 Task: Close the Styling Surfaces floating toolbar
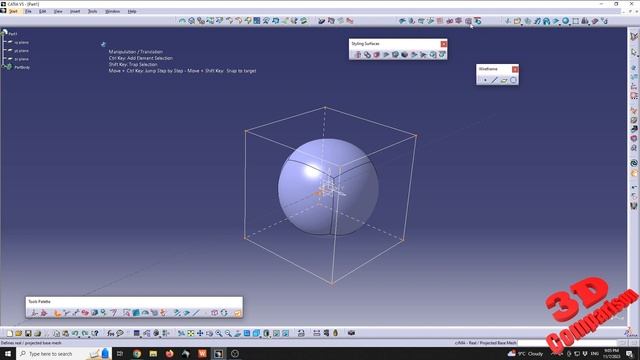click(x=444, y=44)
